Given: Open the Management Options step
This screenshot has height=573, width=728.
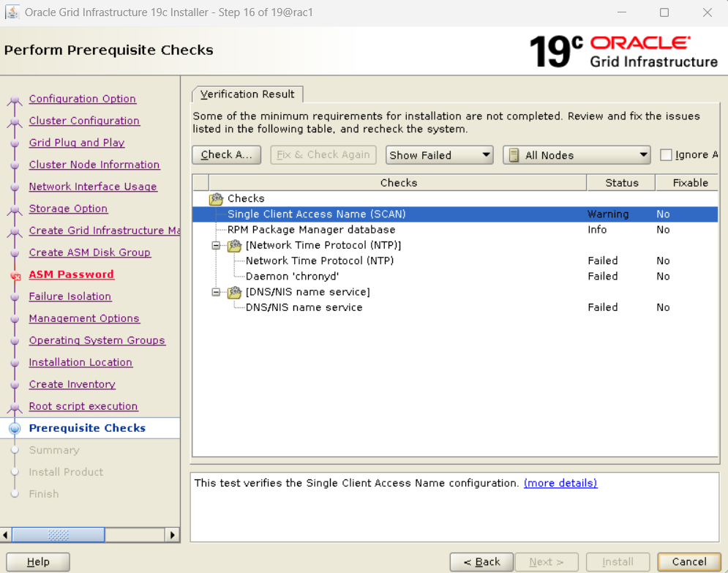Looking at the screenshot, I should (x=84, y=318).
